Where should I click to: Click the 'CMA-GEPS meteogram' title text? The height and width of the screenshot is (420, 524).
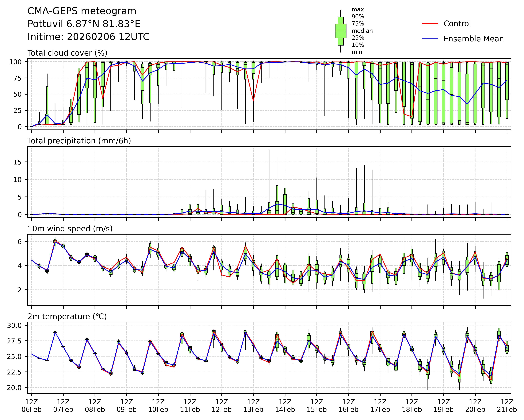tap(82, 11)
